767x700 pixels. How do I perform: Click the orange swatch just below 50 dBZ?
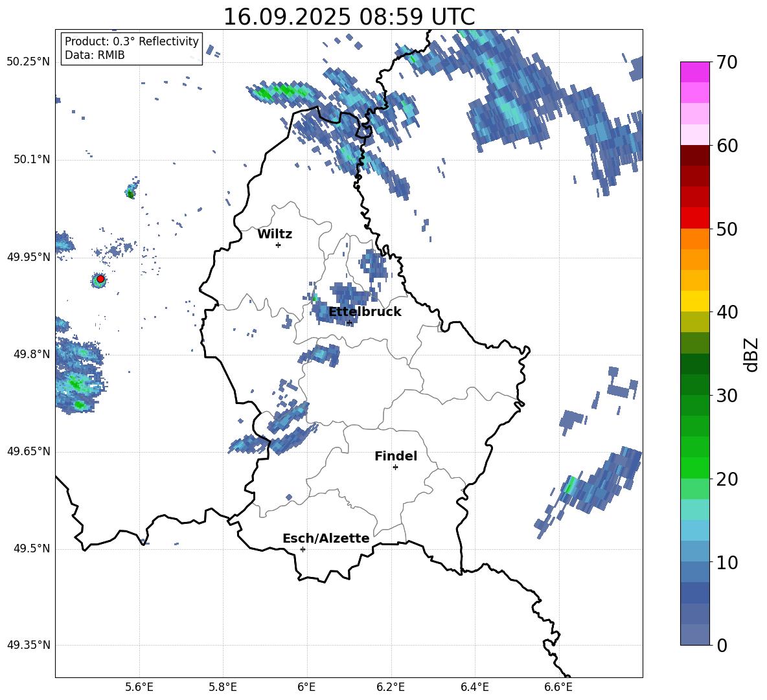[x=694, y=238]
